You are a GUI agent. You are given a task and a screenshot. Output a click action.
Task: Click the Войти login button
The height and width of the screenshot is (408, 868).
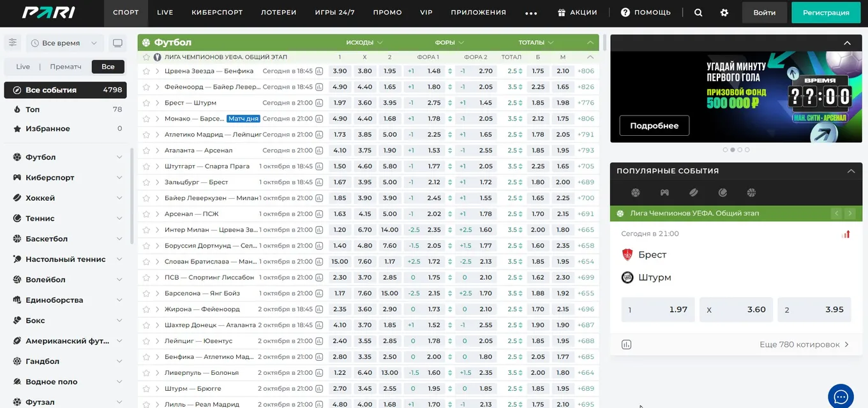click(x=765, y=13)
